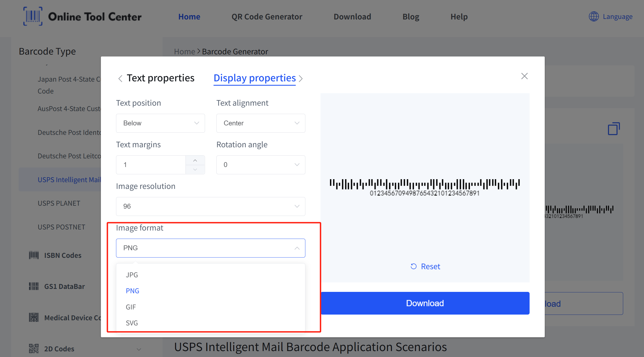Click the Language globe icon
This screenshot has height=357, width=644.
[x=594, y=16]
